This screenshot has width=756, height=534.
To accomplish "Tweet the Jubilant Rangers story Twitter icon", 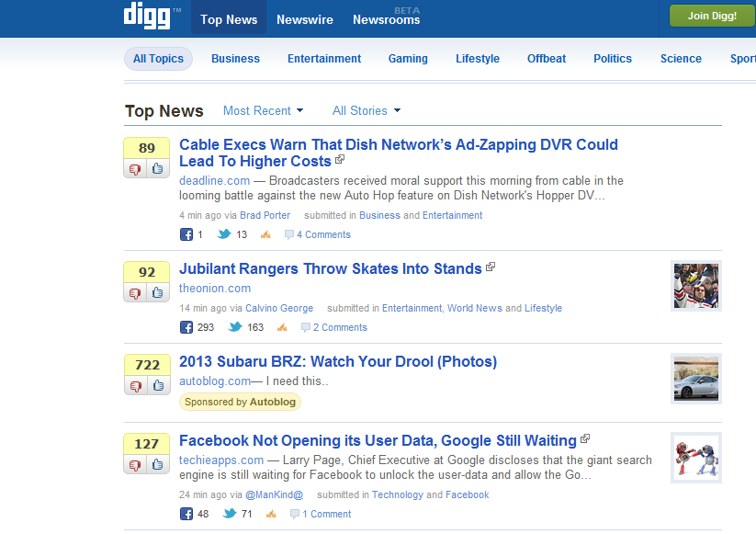I will [235, 327].
